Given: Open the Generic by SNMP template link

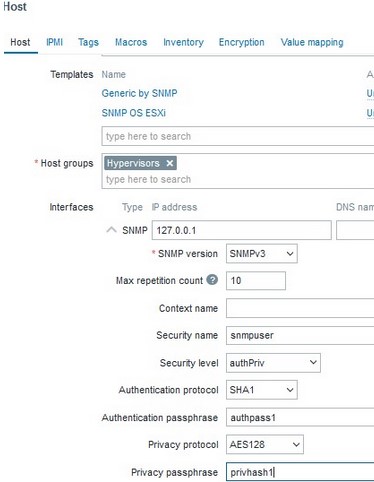Looking at the screenshot, I should 139,93.
